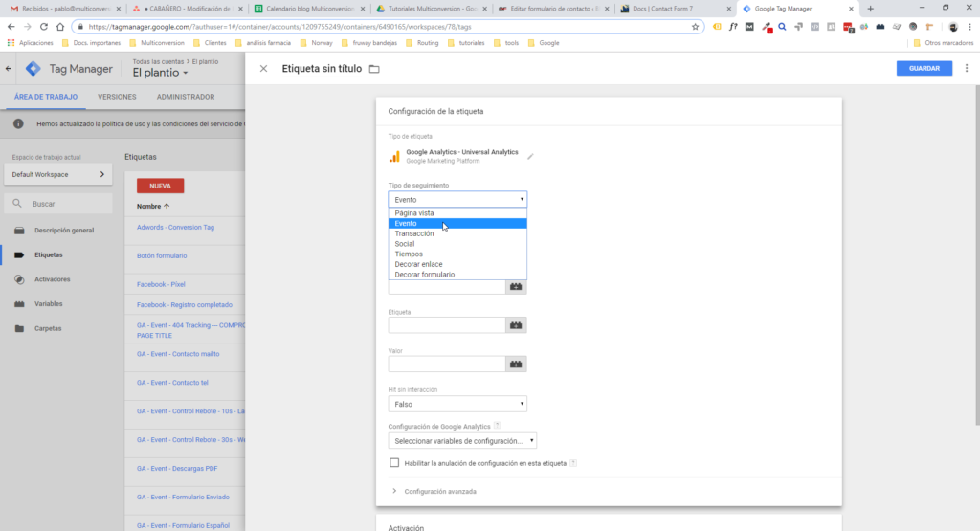Open Facebook - Pixel tag
Screen dimensions: 980x531
coord(161,284)
